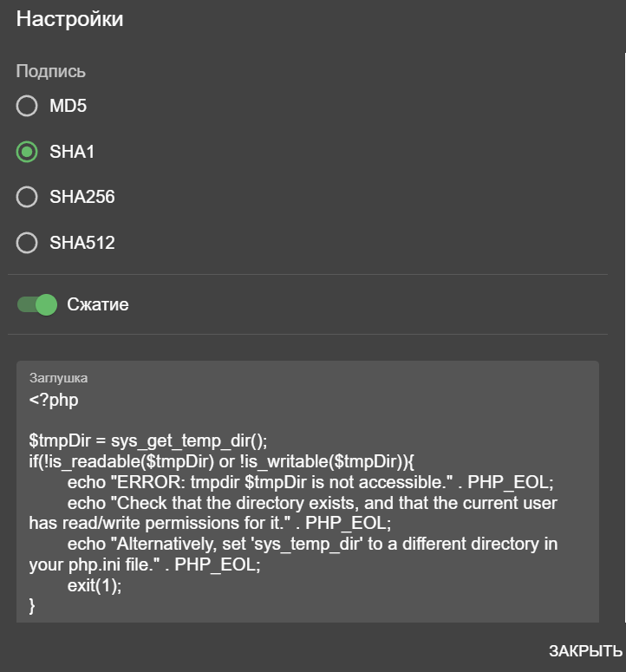
Task: Click the Сжатие label text
Action: 98,304
